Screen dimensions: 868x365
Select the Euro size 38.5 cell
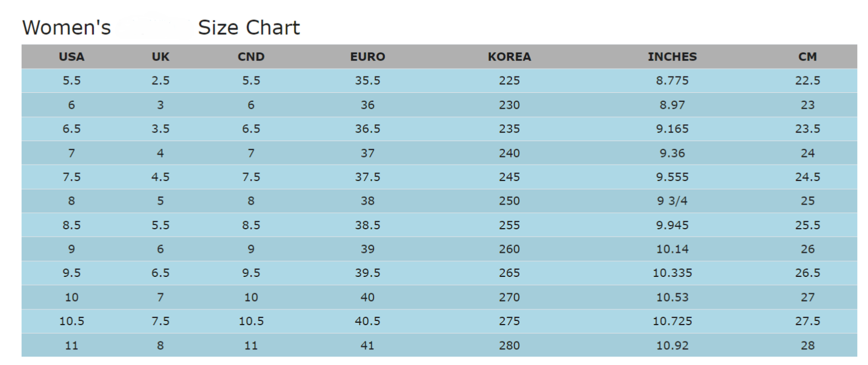coord(367,225)
